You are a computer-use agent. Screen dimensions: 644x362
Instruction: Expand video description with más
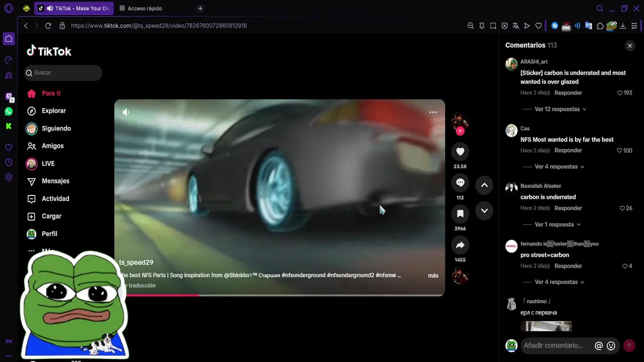(433, 276)
